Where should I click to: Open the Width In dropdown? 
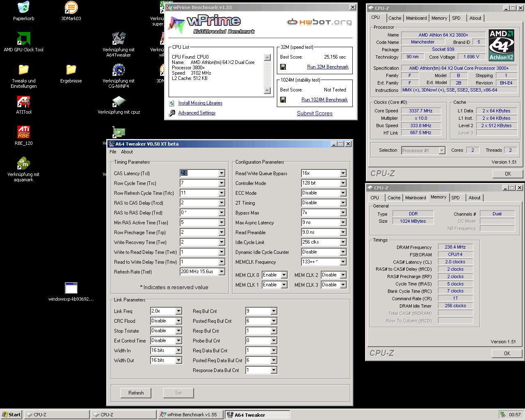click(178, 351)
